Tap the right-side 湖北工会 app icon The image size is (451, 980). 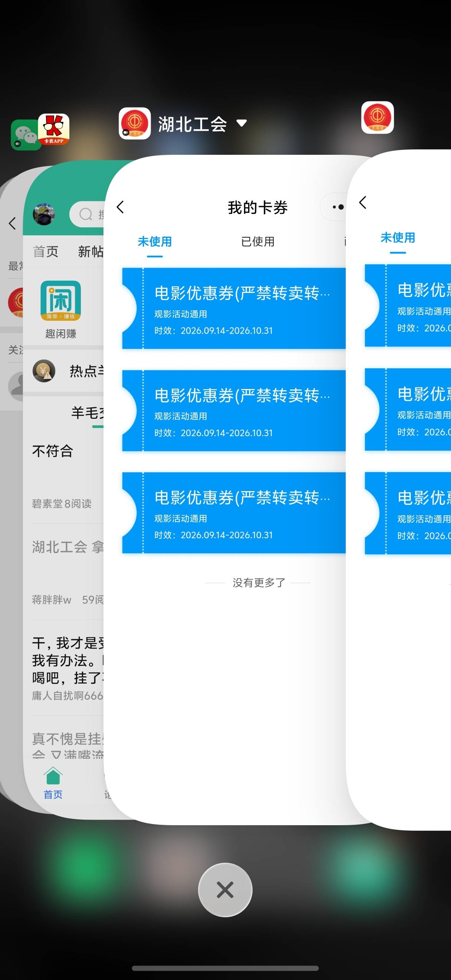pyautogui.click(x=377, y=118)
